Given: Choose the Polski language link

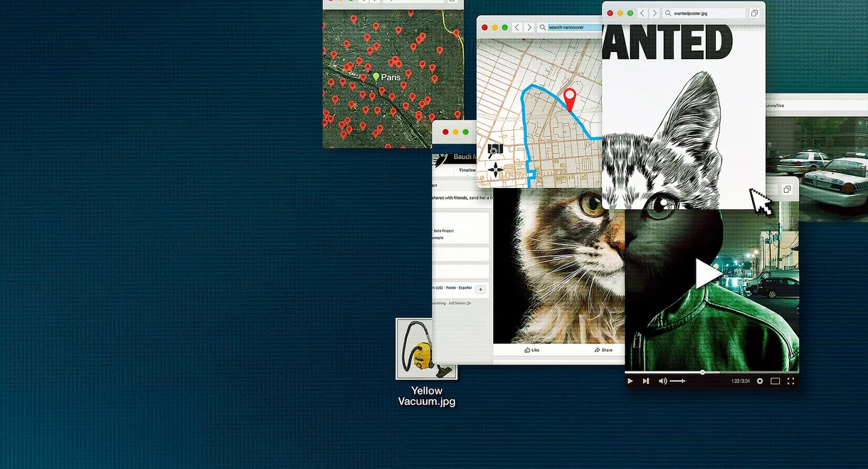Looking at the screenshot, I should (450, 288).
